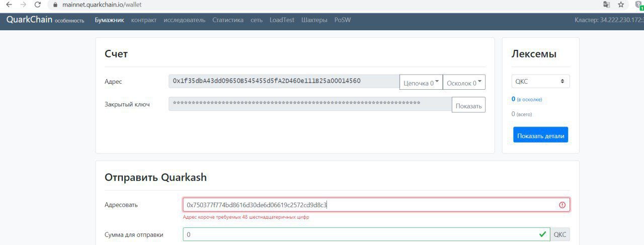Click the Адрес label in the Счет card
Viewport: 644px width, 245px height.
[113, 81]
